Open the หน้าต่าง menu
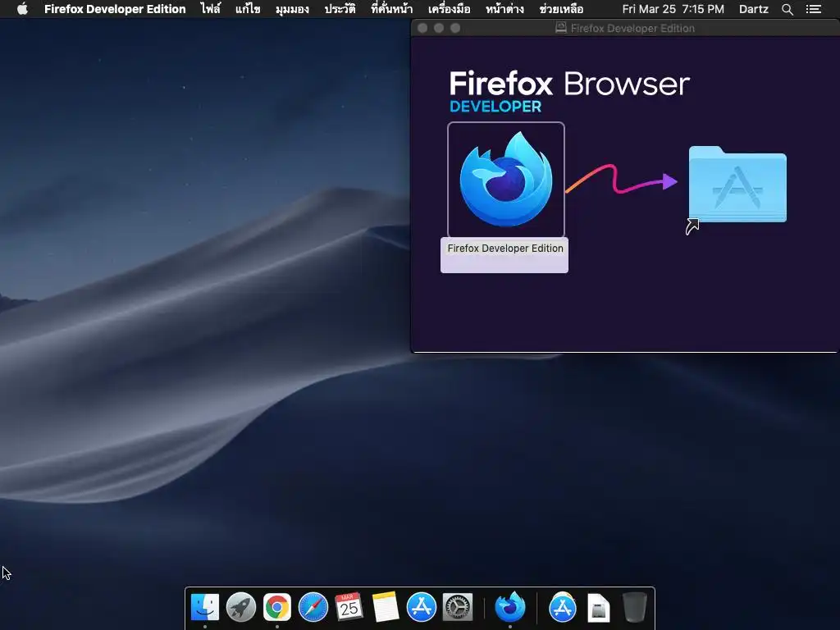This screenshot has height=630, width=840. (504, 9)
